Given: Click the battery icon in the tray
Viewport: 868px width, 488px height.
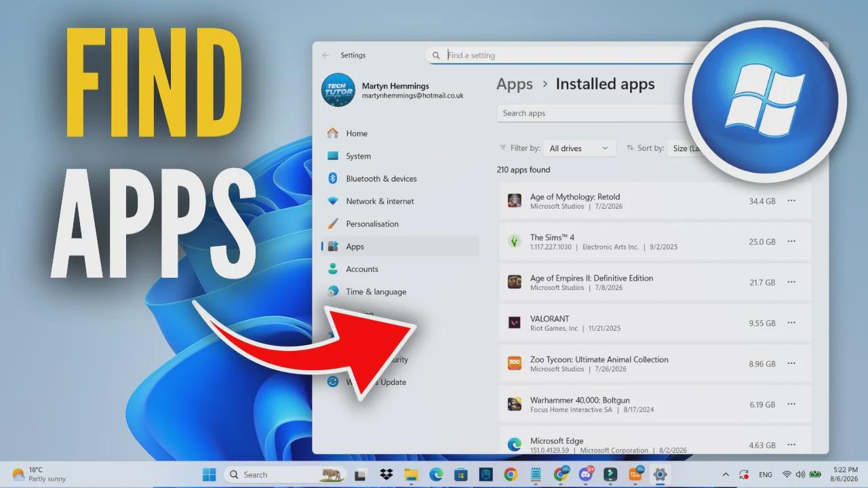Looking at the screenshot, I should (815, 474).
